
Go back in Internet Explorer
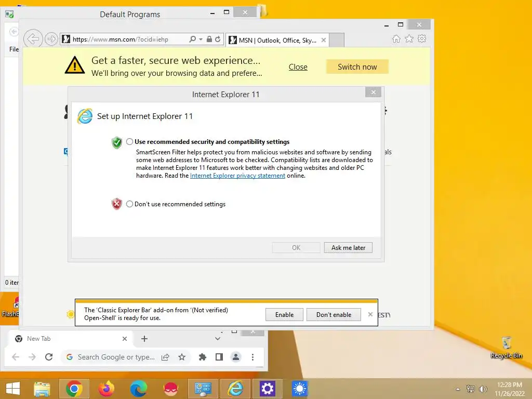[x=33, y=39]
